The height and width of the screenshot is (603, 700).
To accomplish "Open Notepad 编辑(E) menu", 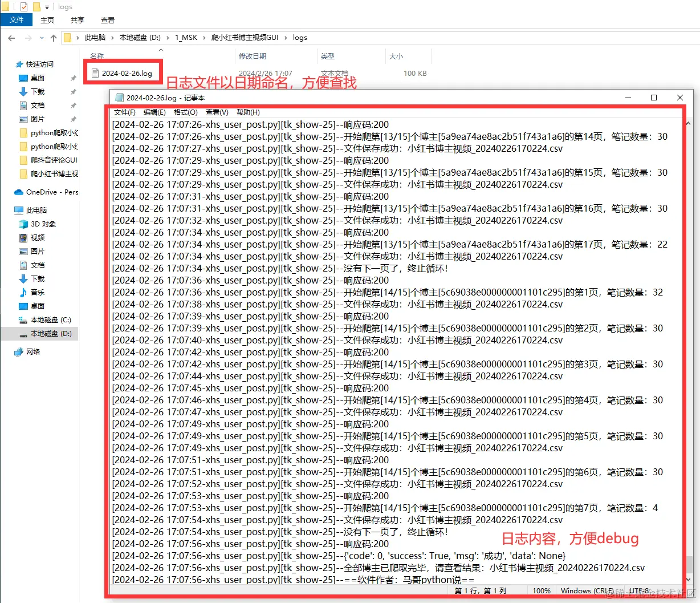I will point(154,112).
